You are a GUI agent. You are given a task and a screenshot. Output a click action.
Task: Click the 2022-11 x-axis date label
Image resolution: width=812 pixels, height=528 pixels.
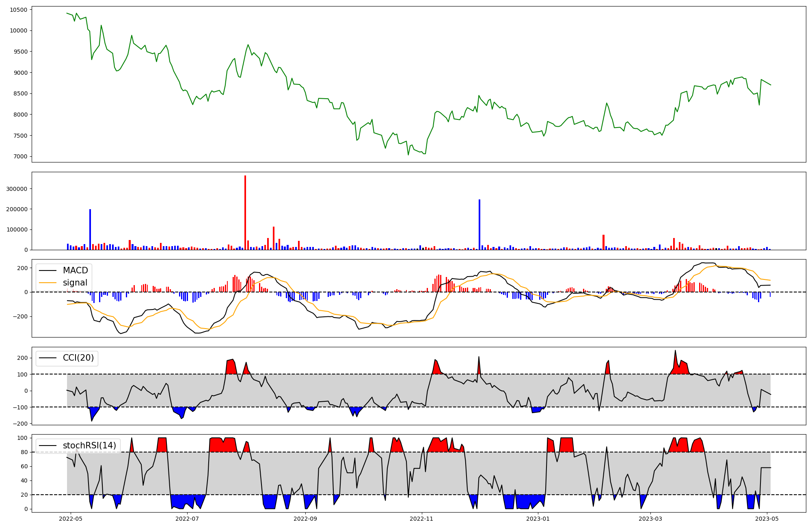[422, 519]
